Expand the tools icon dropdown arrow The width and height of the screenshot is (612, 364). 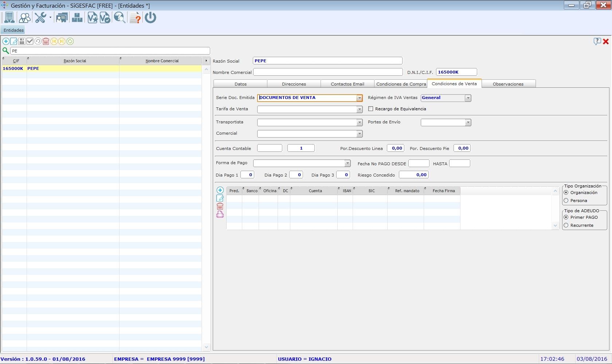pyautogui.click(x=50, y=17)
